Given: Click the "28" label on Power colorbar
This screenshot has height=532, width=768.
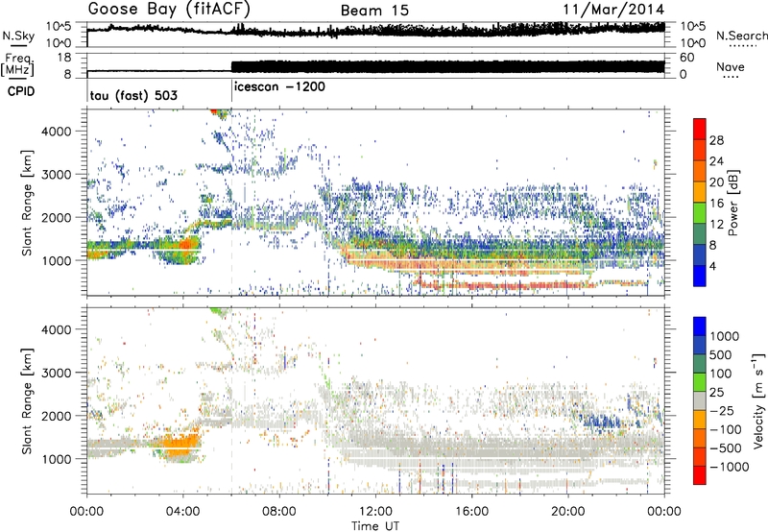Looking at the screenshot, I should tap(716, 140).
